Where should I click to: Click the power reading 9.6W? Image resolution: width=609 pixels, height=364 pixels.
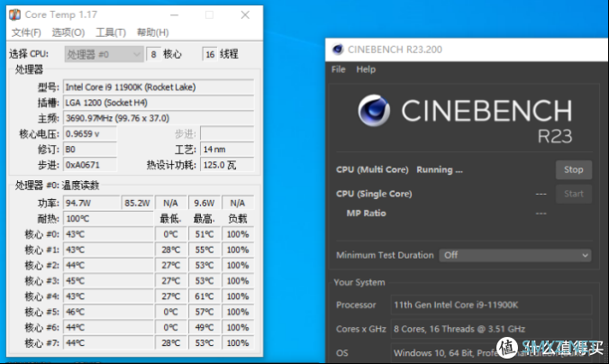tap(205, 203)
